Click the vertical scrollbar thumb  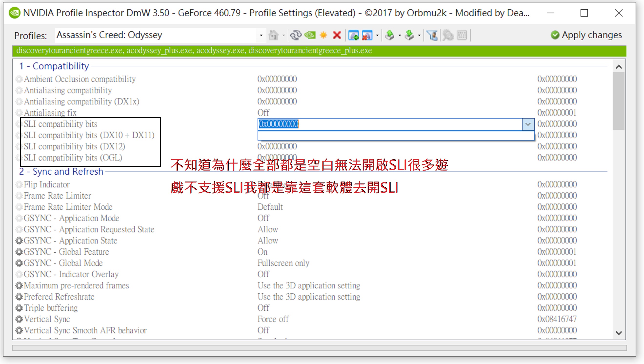pos(619,101)
